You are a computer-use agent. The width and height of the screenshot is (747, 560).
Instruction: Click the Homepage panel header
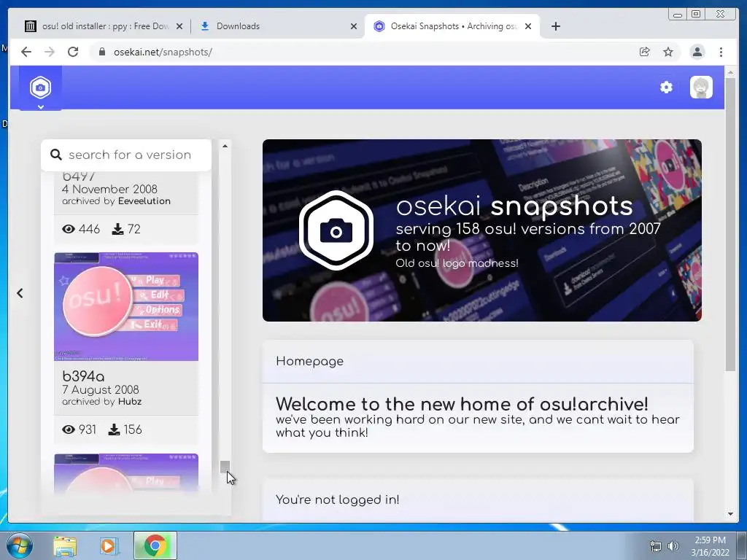[478, 362]
